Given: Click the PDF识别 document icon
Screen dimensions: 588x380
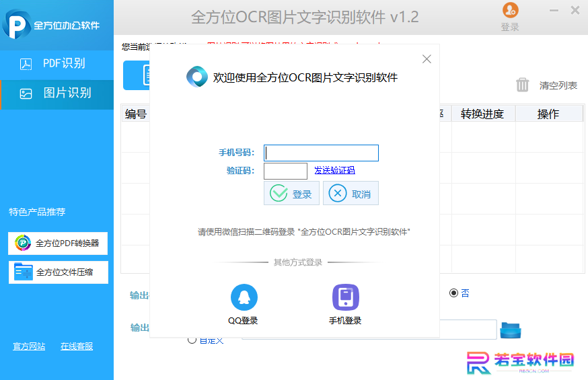Looking at the screenshot, I should (26, 65).
